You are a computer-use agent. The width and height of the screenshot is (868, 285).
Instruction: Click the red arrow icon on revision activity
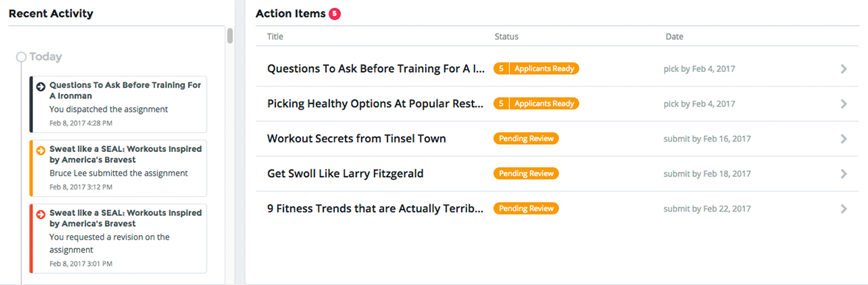tap(40, 214)
